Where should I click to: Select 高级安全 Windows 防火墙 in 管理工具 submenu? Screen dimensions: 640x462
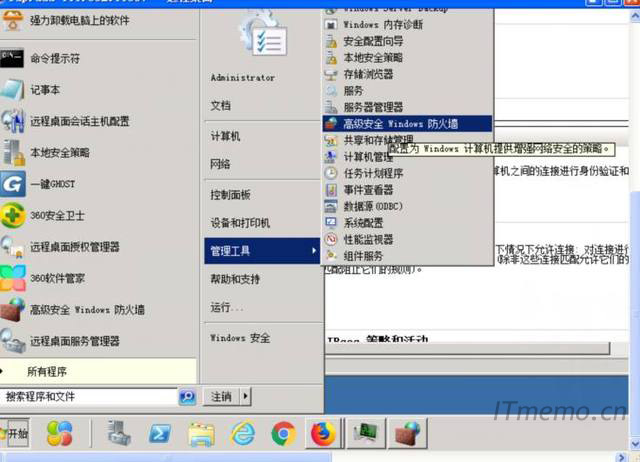coord(408,124)
